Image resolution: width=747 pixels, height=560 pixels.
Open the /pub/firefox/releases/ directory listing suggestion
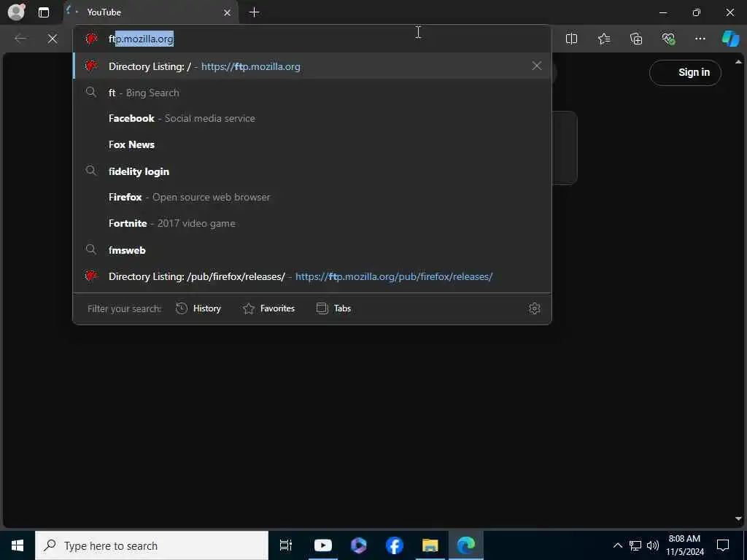pyautogui.click(x=312, y=276)
